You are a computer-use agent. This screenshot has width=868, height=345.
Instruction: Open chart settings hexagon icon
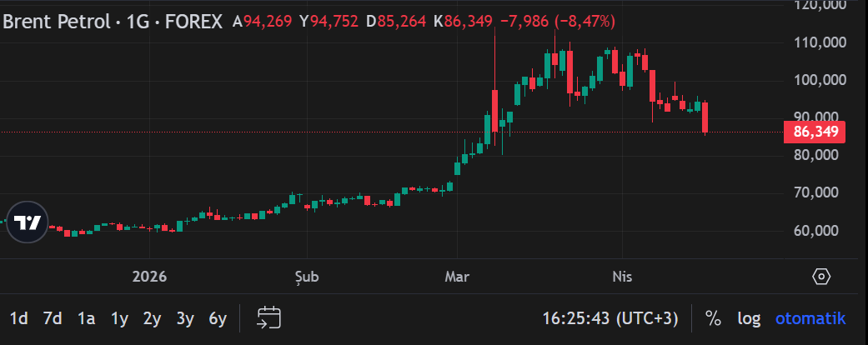820,277
